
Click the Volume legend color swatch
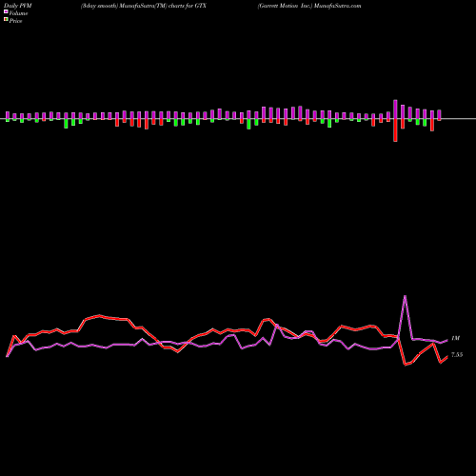6,11
